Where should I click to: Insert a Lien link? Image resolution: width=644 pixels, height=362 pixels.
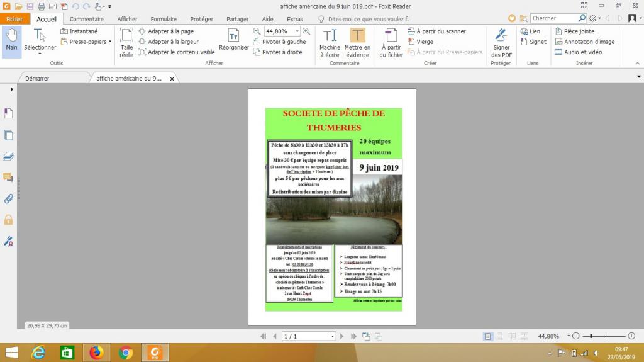530,31
